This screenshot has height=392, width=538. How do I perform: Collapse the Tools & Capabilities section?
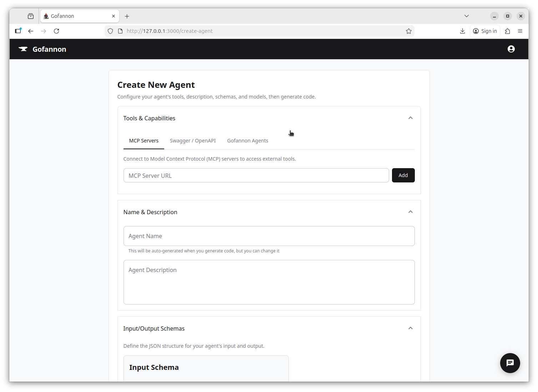(x=410, y=117)
